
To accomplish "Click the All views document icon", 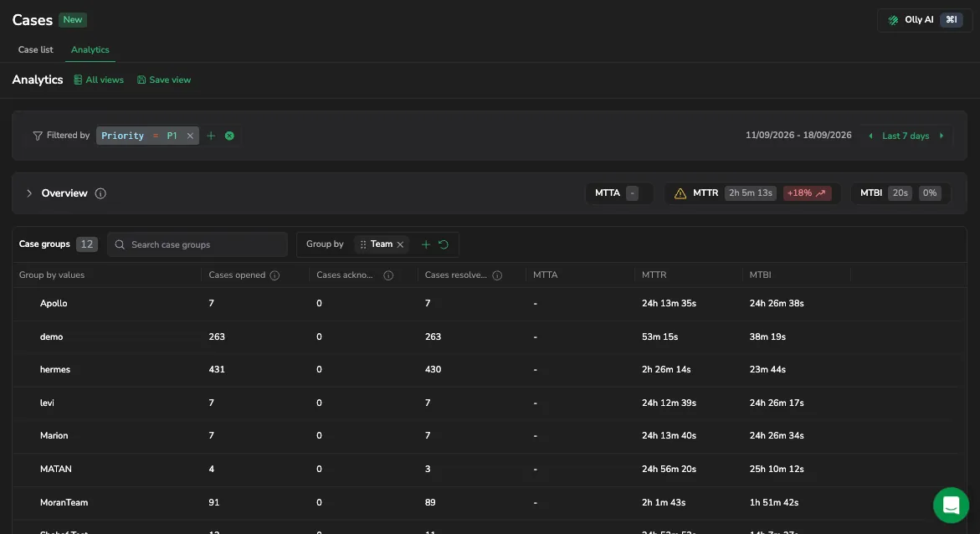I will click(78, 80).
